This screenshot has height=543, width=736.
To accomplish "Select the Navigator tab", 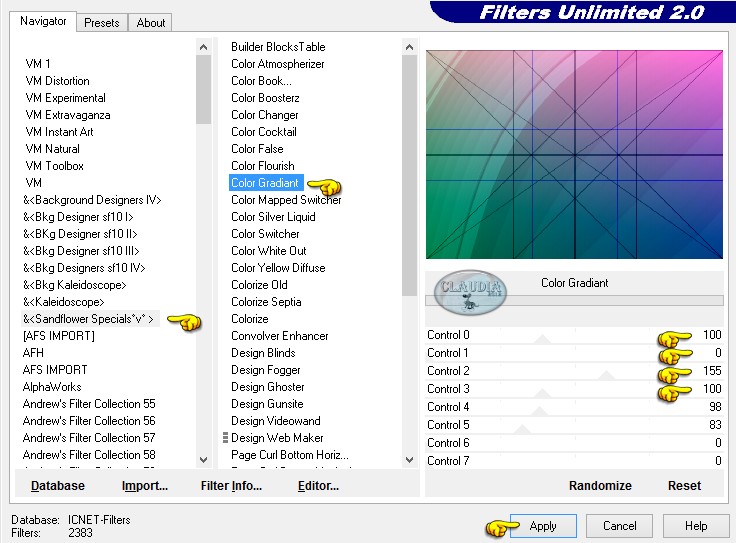I will pyautogui.click(x=43, y=21).
